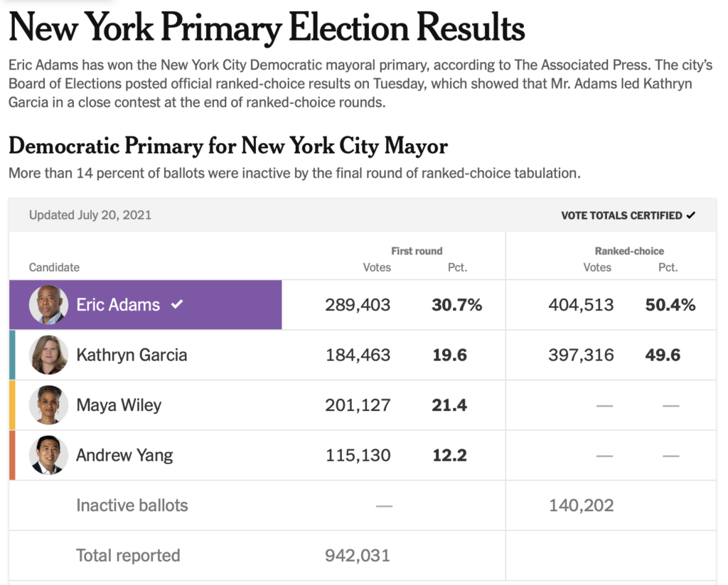The width and height of the screenshot is (728, 585).
Task: Select the Maya Wiley candidate name
Action: [119, 405]
